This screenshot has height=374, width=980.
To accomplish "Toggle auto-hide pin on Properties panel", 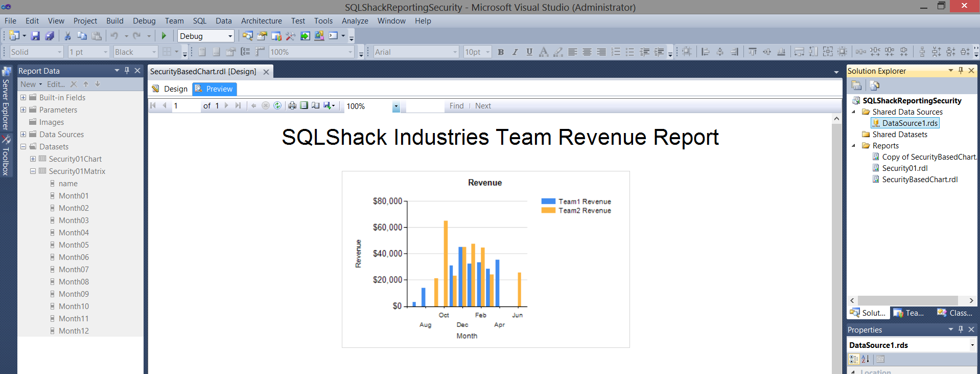I will (x=961, y=329).
